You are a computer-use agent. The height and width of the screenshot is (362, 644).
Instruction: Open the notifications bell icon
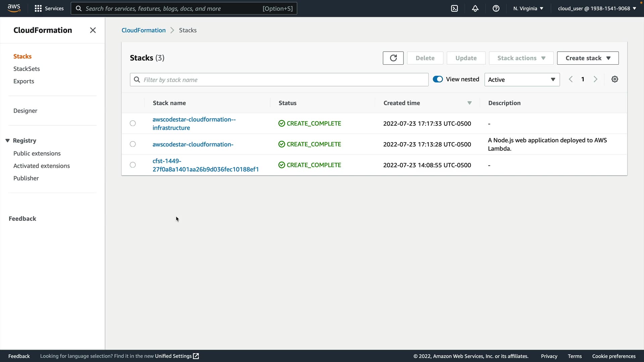[475, 8]
